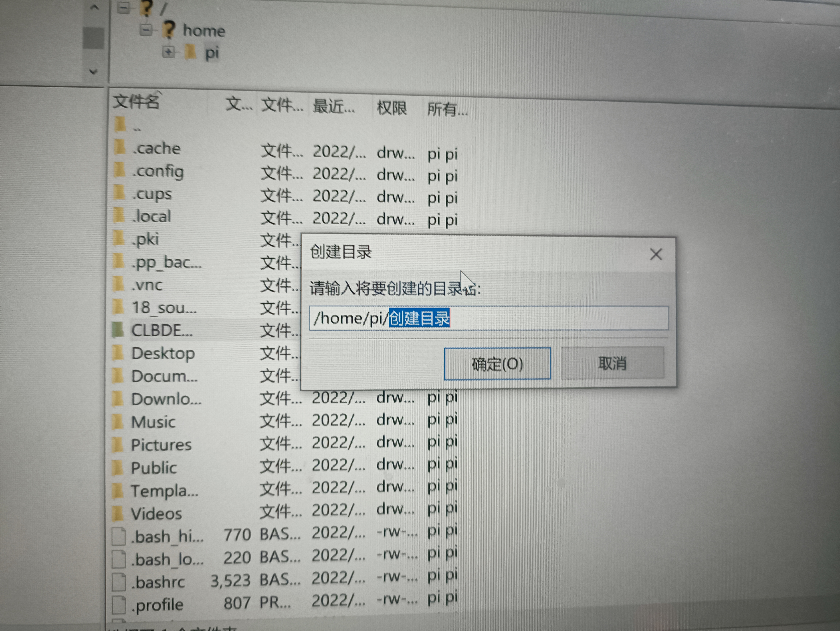Click the parent directory (..) folder icon

tap(120, 125)
